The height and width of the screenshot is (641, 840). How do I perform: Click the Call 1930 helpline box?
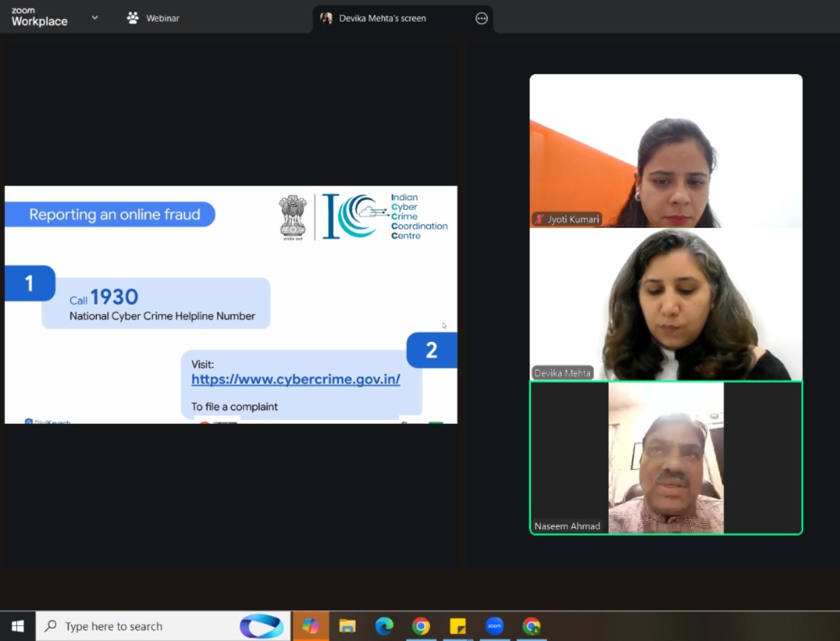[x=156, y=304]
